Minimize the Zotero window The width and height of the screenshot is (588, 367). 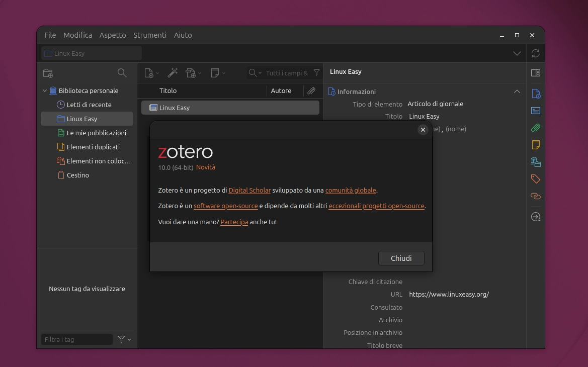[x=502, y=35]
